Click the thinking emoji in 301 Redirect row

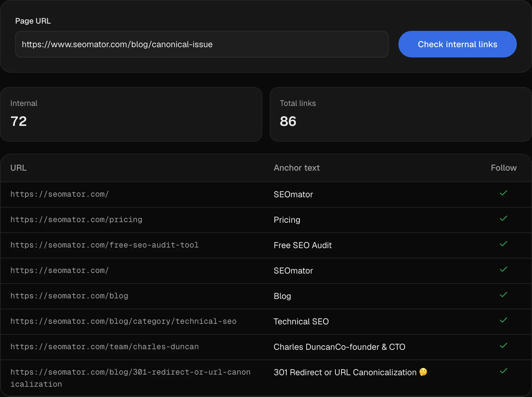click(423, 372)
